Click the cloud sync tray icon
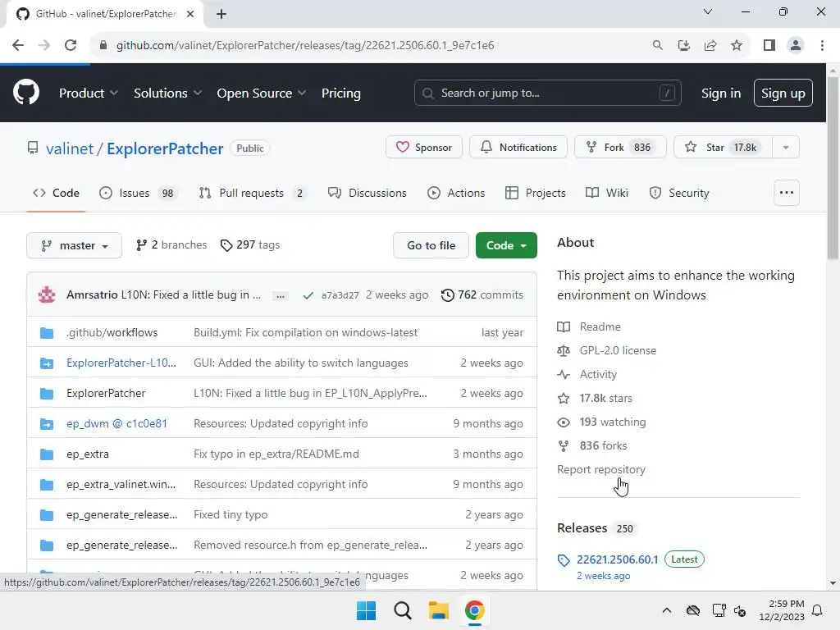 point(692,610)
